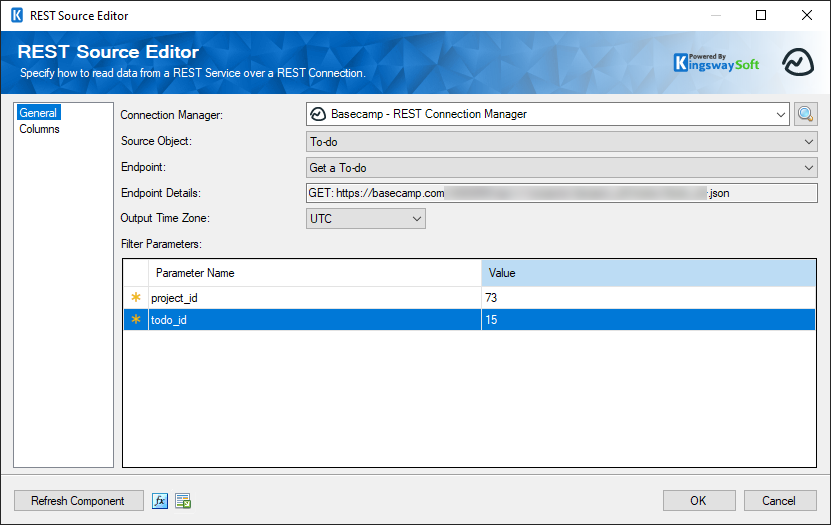Expand the Source Object To-do dropdown
Image resolution: width=831 pixels, height=525 pixels.
click(x=561, y=141)
